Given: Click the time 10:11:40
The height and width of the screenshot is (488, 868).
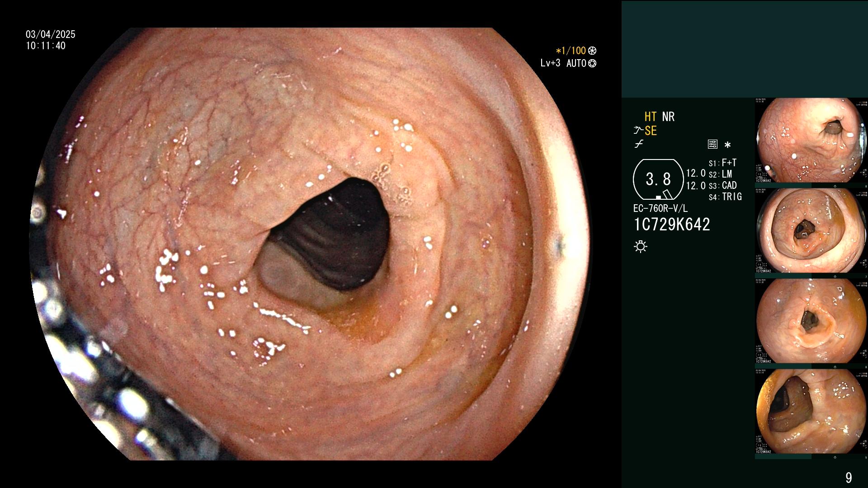Looking at the screenshot, I should pyautogui.click(x=46, y=46).
